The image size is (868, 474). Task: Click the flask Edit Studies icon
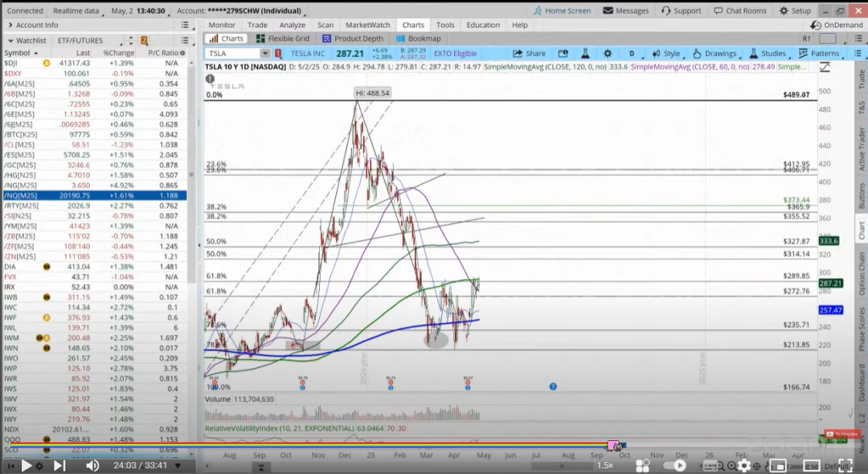(x=585, y=54)
